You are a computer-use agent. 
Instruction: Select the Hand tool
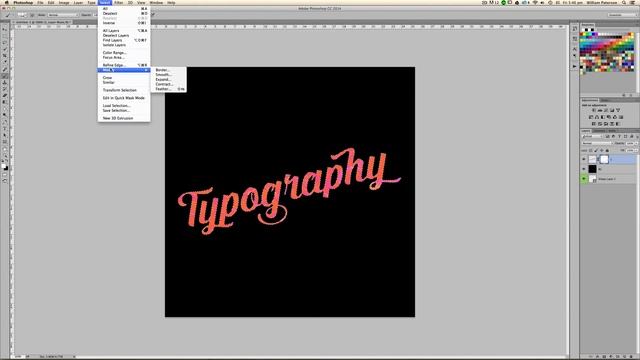click(5, 149)
